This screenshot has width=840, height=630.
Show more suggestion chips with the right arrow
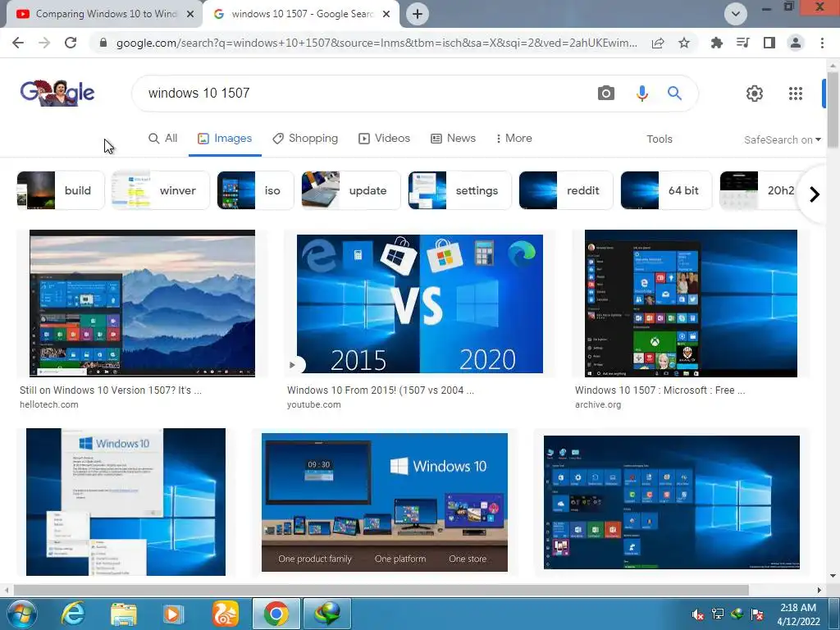(x=815, y=194)
